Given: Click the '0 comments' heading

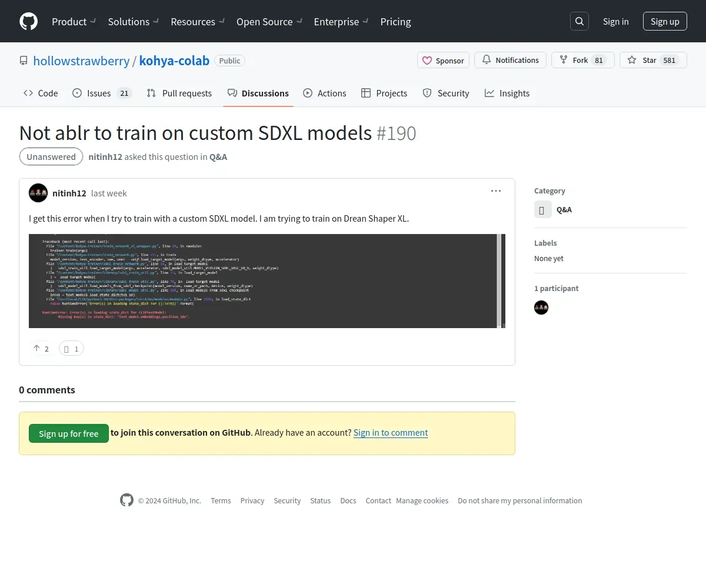Looking at the screenshot, I should 47,390.
